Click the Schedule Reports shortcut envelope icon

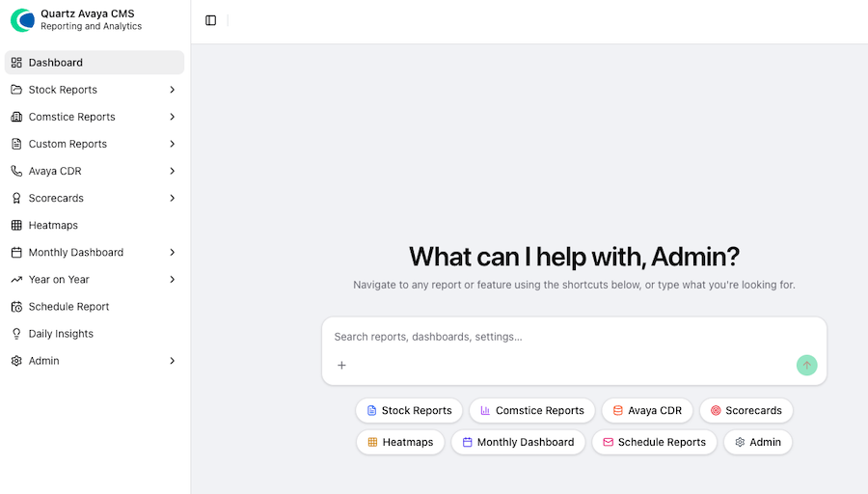point(608,442)
